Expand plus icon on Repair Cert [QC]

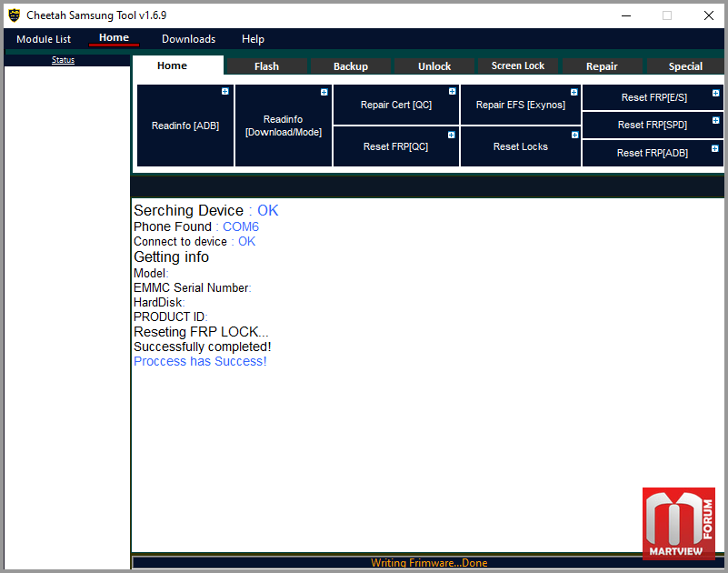coord(453,91)
